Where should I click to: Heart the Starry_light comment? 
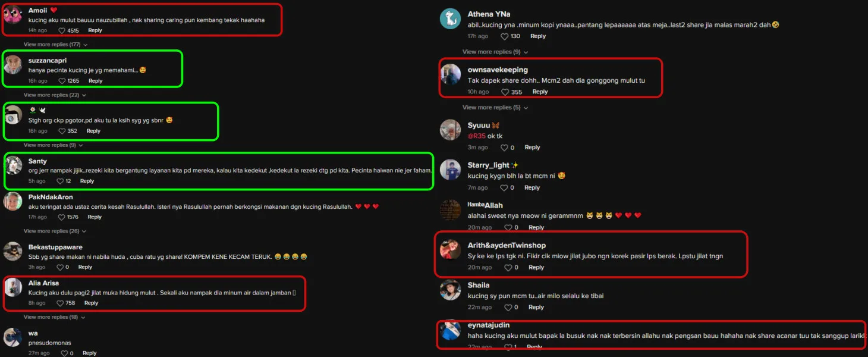click(504, 187)
